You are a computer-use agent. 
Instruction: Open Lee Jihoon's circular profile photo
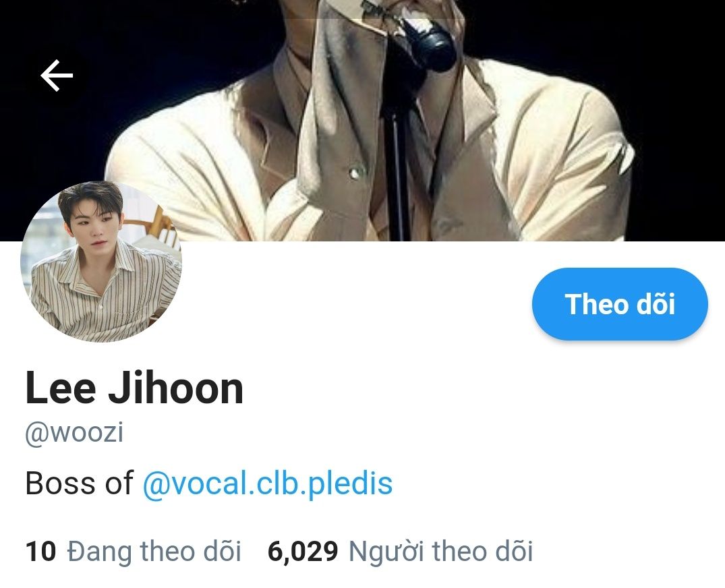coord(101,261)
